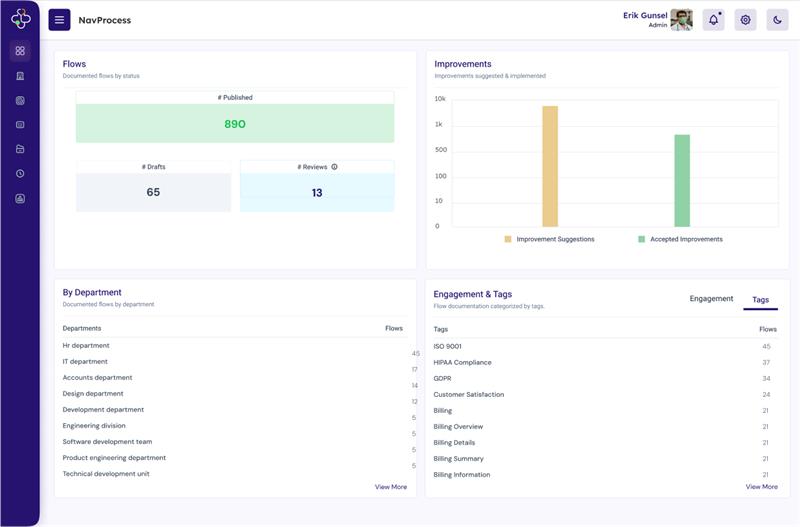The height and width of the screenshot is (527, 800).
Task: Toggle Improvement Suggestions legend item
Action: tap(549, 240)
